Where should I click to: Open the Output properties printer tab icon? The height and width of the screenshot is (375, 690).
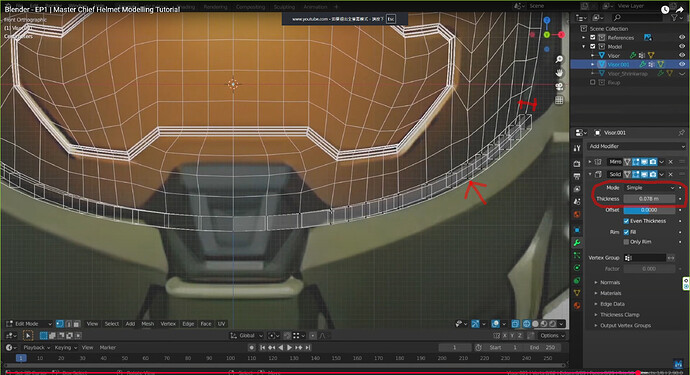(x=577, y=176)
